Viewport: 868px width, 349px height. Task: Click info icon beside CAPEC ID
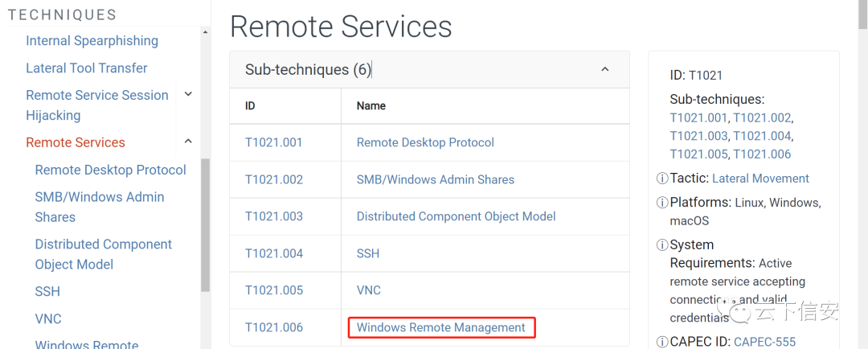[662, 342]
